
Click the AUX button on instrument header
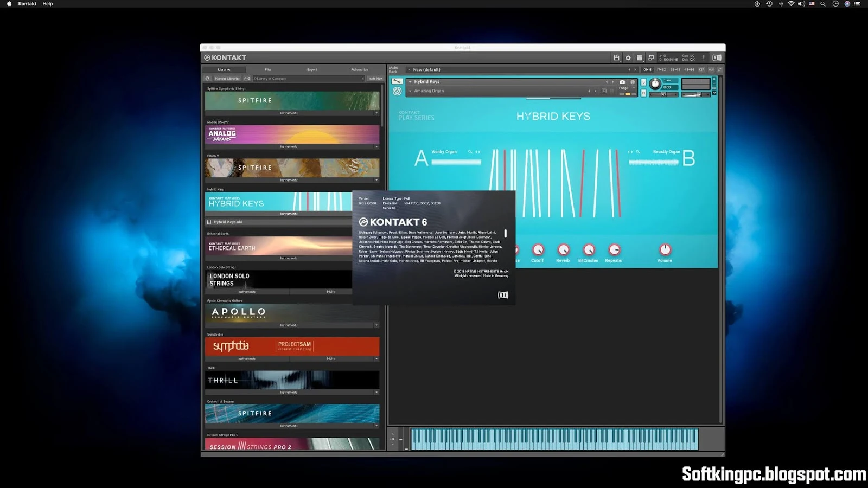(714, 88)
